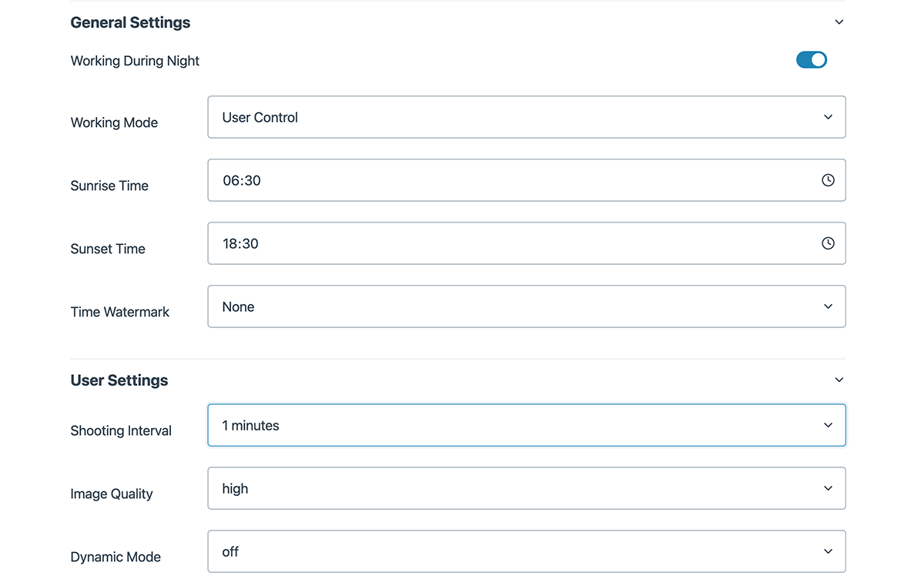Expand the Image Quality dropdown
This screenshot has width=924, height=586.
coord(526,488)
